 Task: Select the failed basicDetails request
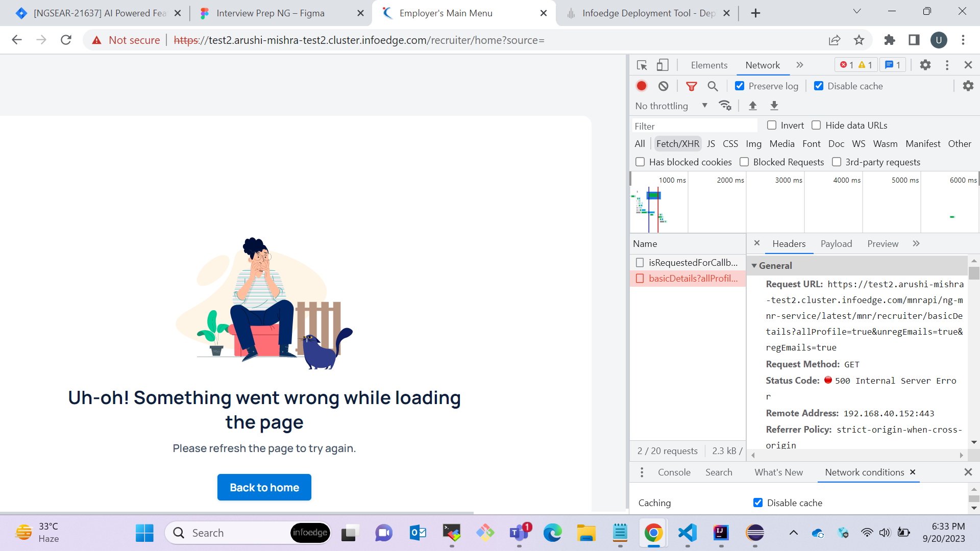[693, 279]
